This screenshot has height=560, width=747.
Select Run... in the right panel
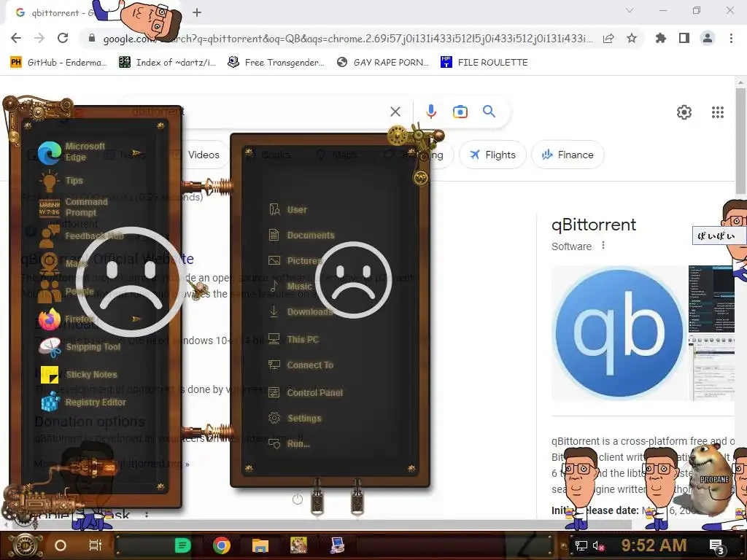[289, 444]
